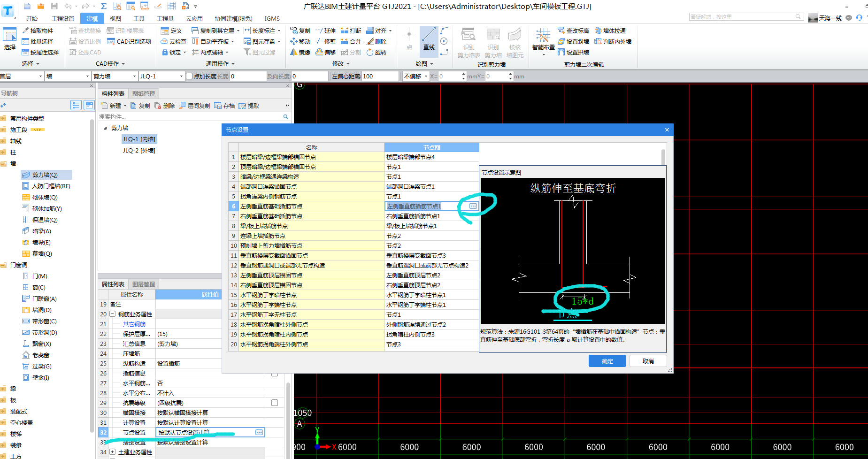Screen dimensions: 868x459
Task: Click the 墙体拉通 wall connect tool
Action: [610, 31]
